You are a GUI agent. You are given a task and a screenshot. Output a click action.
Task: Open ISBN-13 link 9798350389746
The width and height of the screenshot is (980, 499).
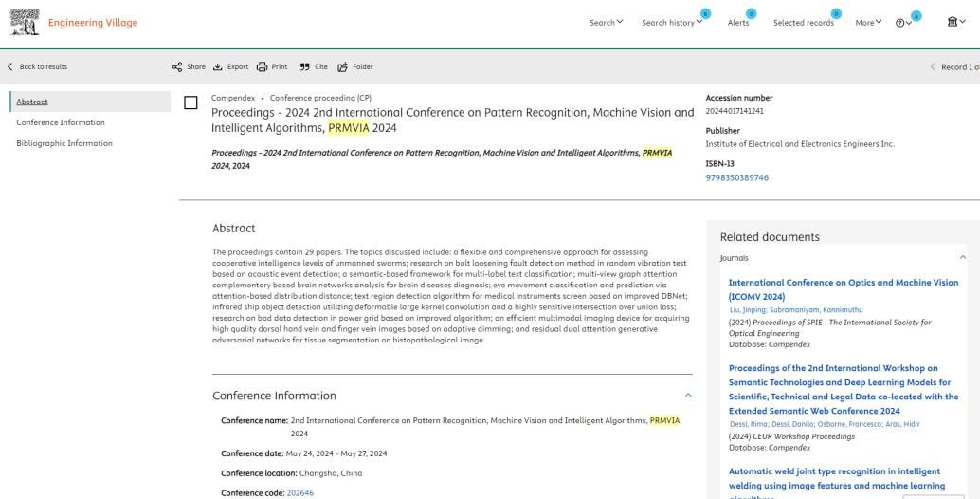737,177
